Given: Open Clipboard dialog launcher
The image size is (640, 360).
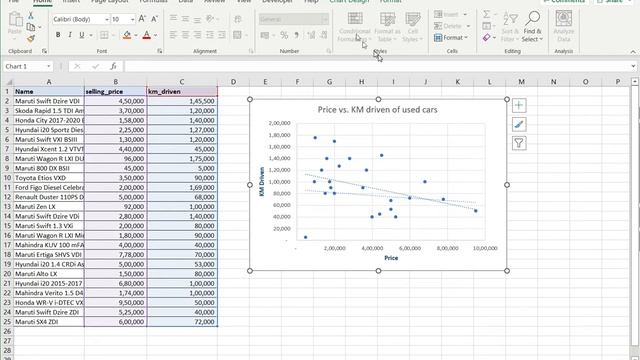Looking at the screenshot, I should click(44, 51).
